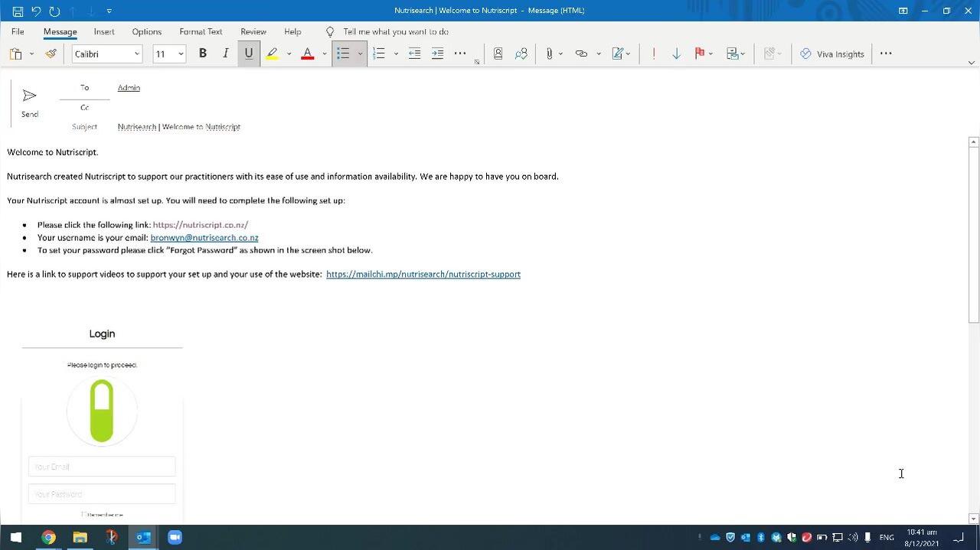Open the mailchi.mp nutriscript-support link
The width and height of the screenshot is (980, 550).
[423, 274]
